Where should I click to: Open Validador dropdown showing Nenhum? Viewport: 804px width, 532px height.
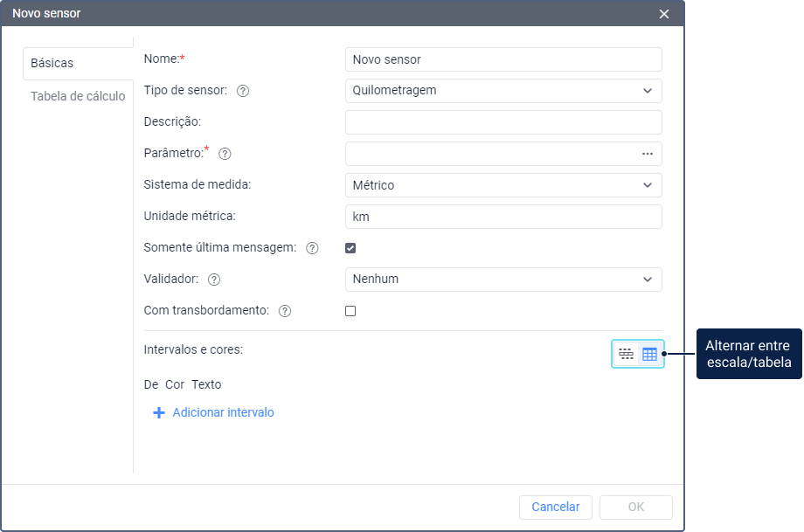[503, 280]
